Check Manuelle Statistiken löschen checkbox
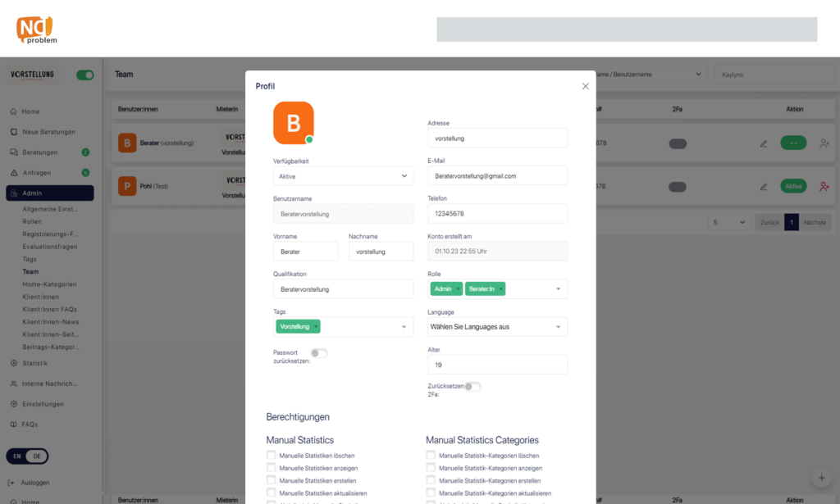This screenshot has width=840, height=504. [272, 455]
